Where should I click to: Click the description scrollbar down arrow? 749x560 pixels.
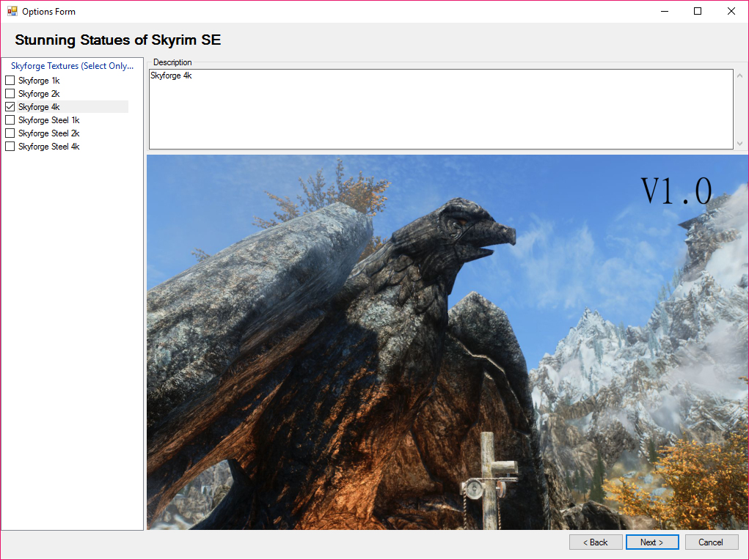coord(739,143)
